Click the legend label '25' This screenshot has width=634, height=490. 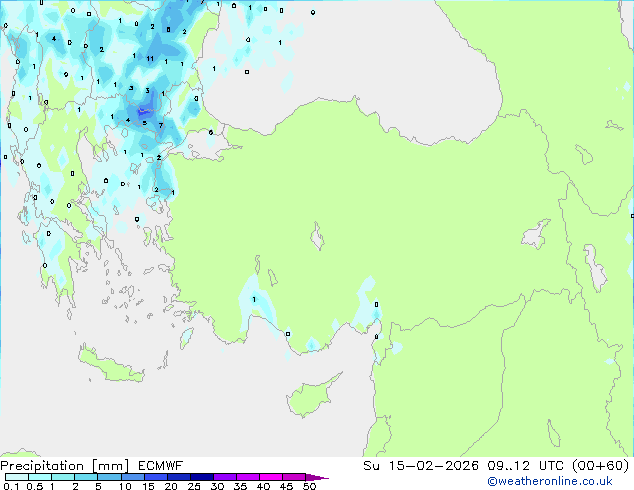(x=194, y=486)
